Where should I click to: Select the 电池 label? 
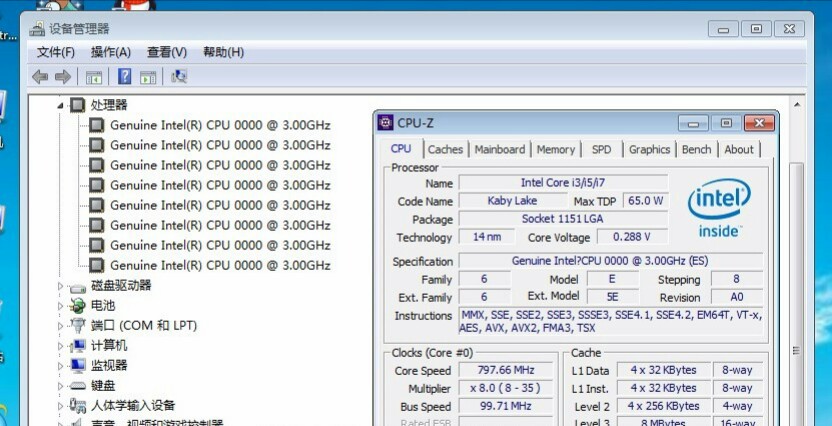103,306
